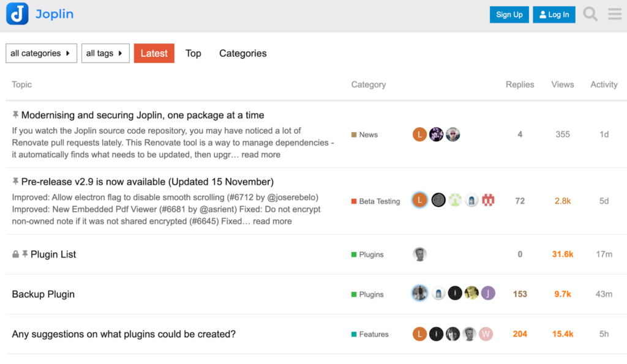
Task: Click the purple J avatar in Backup Plugin row
Action: tap(488, 294)
